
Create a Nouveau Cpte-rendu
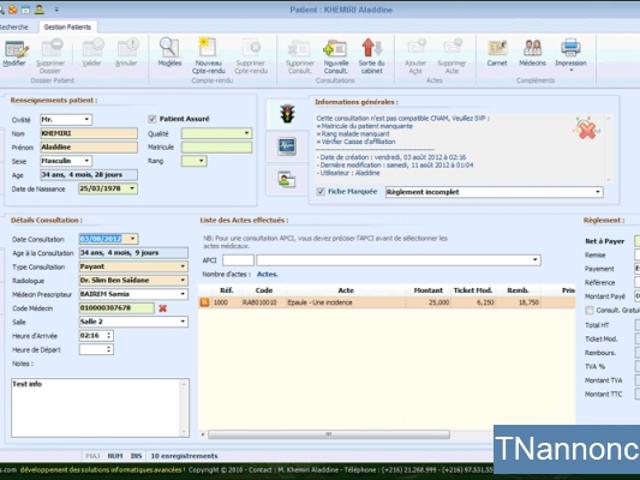pyautogui.click(x=207, y=47)
